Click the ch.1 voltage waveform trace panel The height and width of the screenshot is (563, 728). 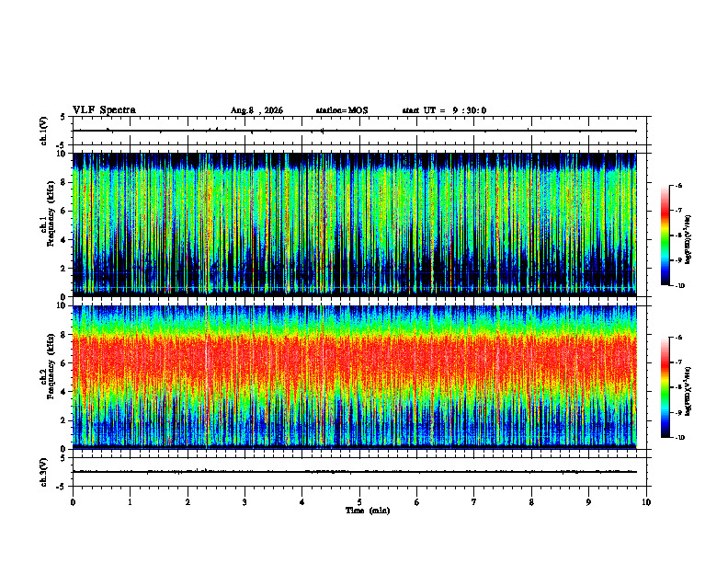pos(359,131)
